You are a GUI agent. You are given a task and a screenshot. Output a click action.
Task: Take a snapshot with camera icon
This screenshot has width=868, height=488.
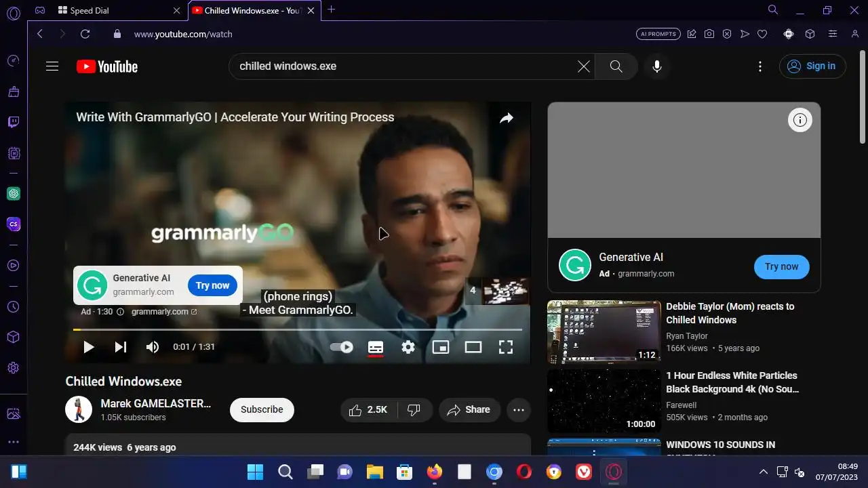click(x=709, y=34)
